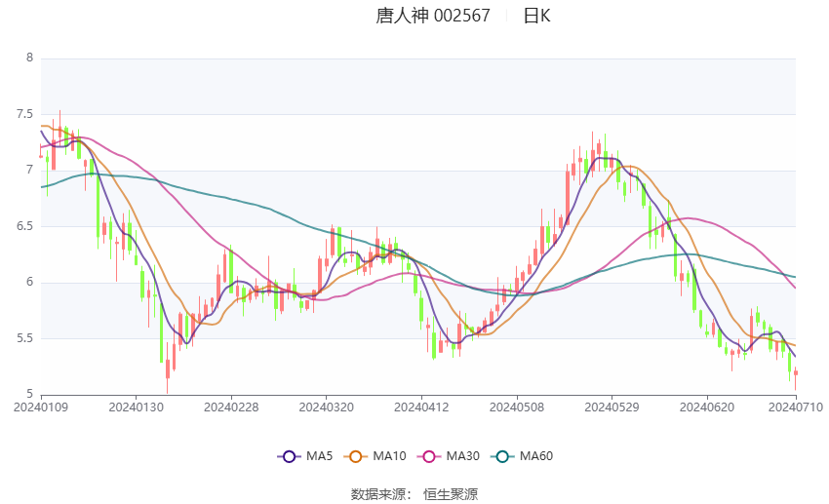Screen dimensions: 829x504
Task: Click the 唐人神 002567 chart title
Action: [433, 16]
